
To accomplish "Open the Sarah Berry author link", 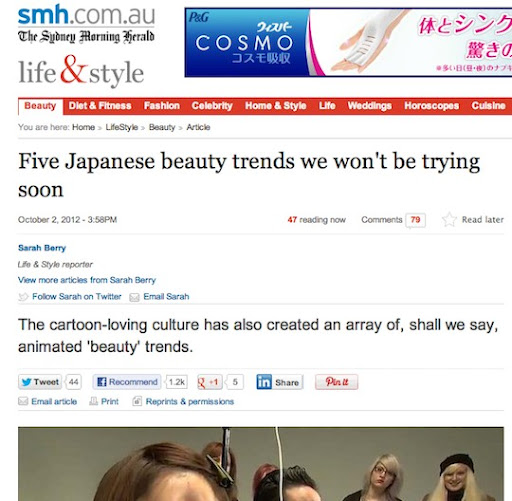I will pos(42,248).
